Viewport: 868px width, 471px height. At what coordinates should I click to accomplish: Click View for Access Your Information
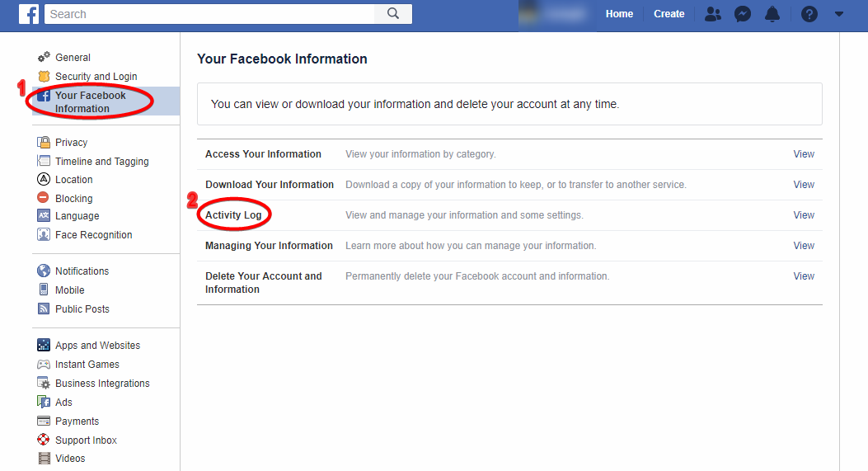pyautogui.click(x=804, y=154)
